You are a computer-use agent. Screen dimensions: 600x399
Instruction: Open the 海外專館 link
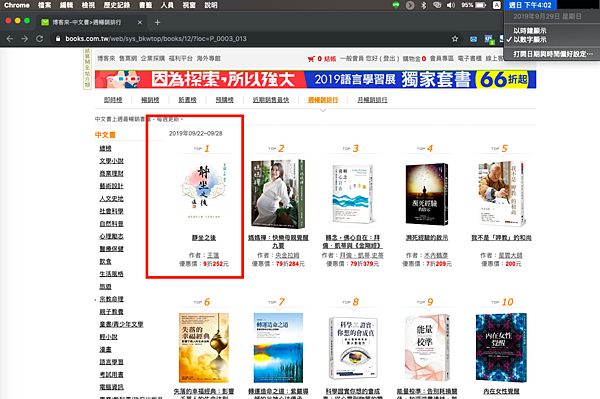click(209, 59)
